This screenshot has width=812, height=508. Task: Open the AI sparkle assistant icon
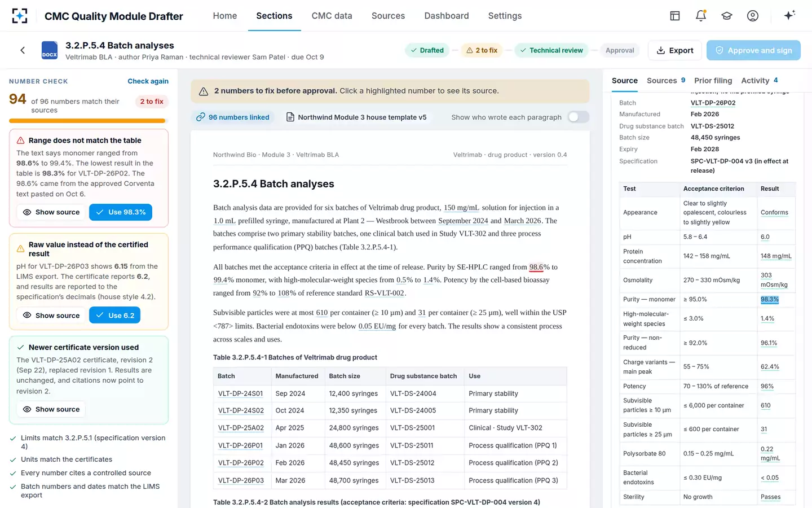pyautogui.click(x=789, y=15)
